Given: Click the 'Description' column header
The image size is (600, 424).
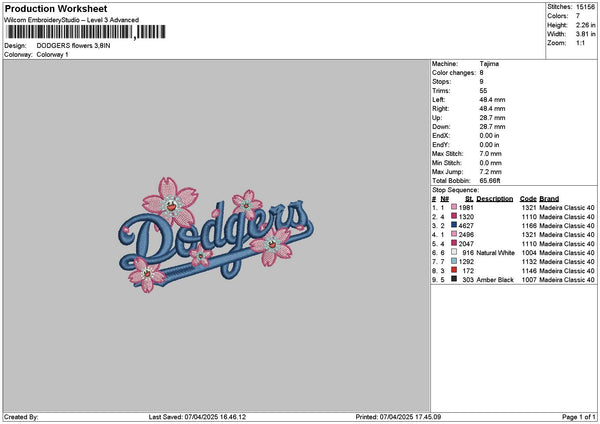Looking at the screenshot, I should pos(494,199).
